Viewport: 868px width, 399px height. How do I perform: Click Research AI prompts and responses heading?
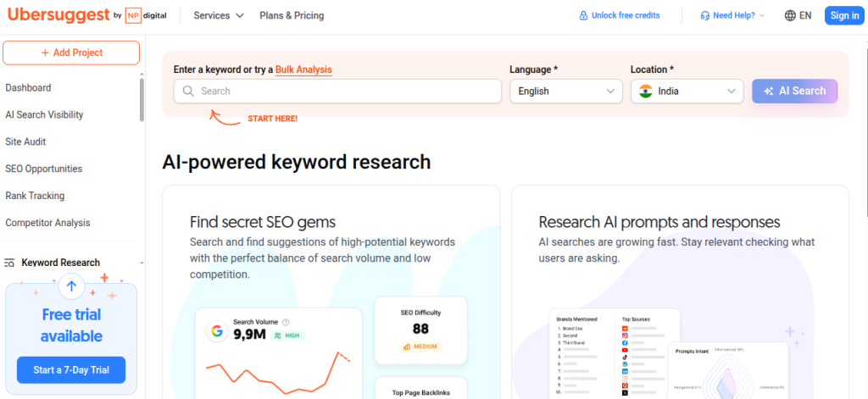659,223
